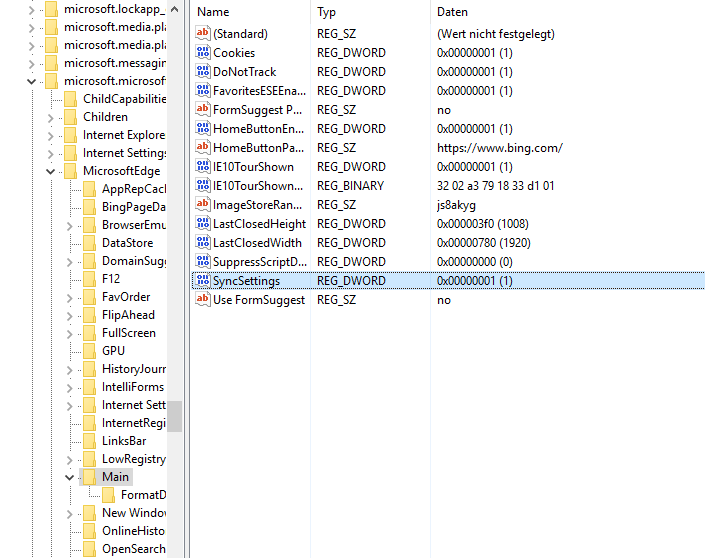The width and height of the screenshot is (705, 558).
Task: Collapse the microsoft.microsof package node
Action: click(x=31, y=81)
